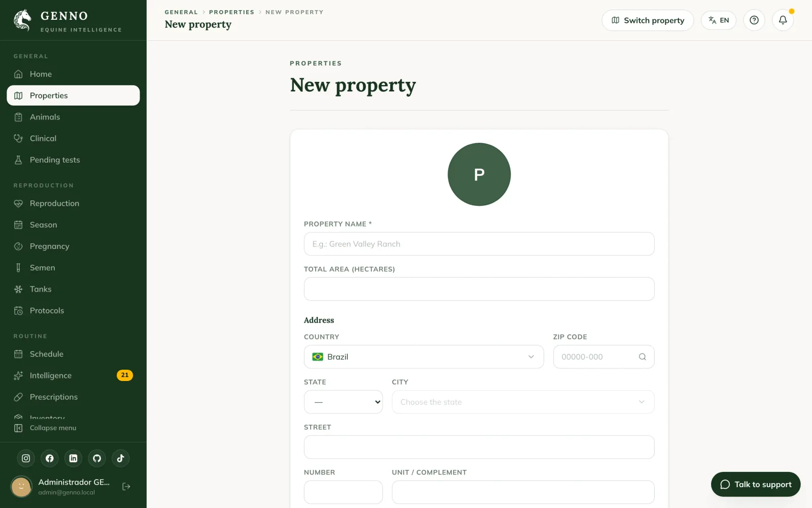Open the Instagram social link
The width and height of the screenshot is (812, 508).
[x=26, y=458]
